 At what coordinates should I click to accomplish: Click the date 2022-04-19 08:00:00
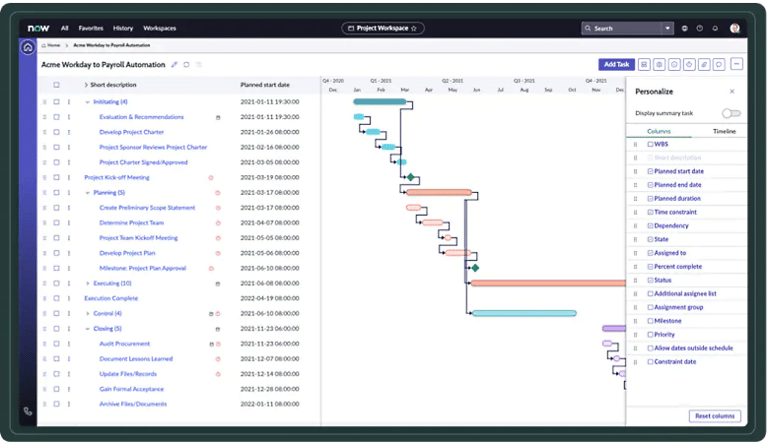pos(270,298)
